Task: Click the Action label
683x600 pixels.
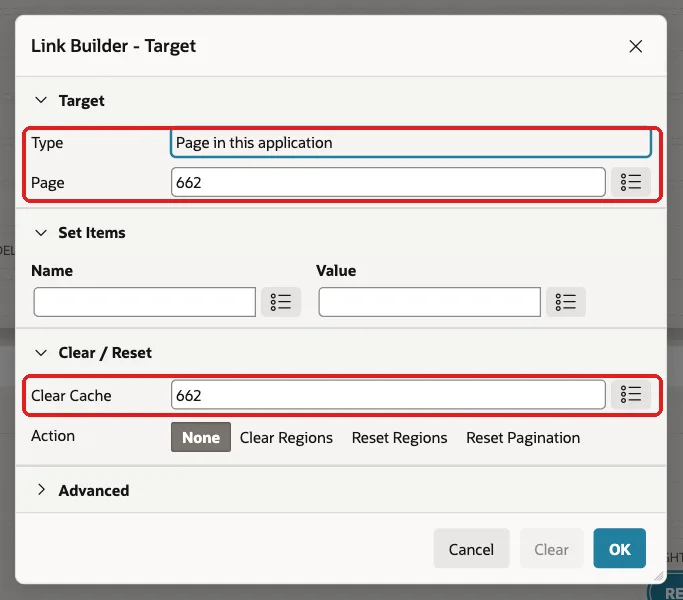Action: click(53, 436)
